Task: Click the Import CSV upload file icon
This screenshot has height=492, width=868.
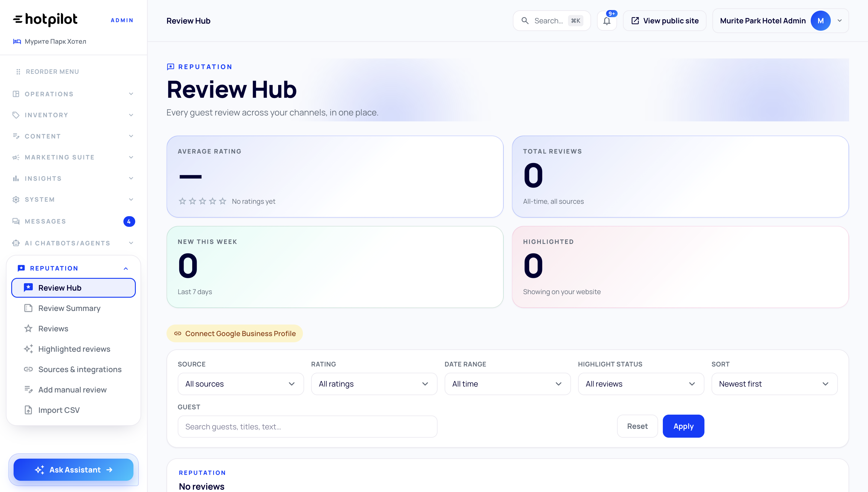Action: [28, 410]
